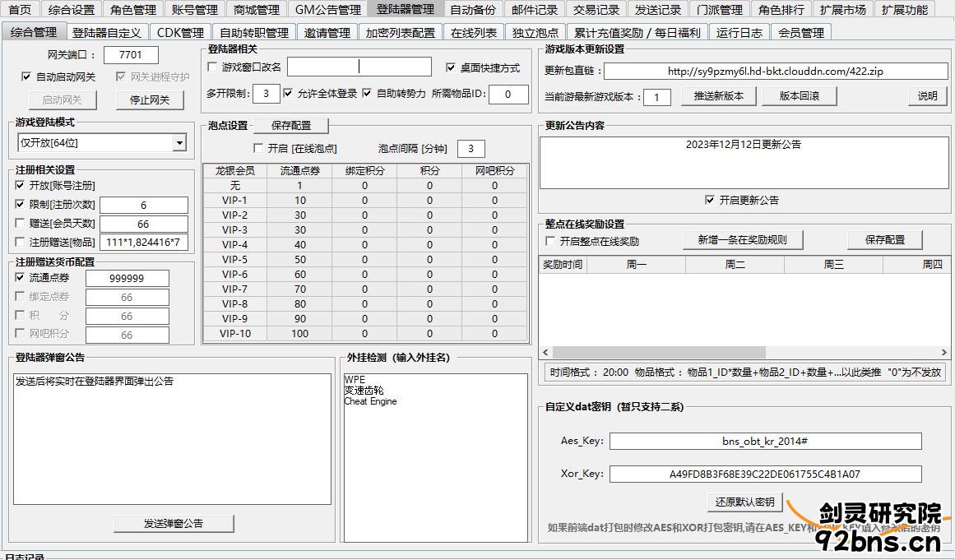Click the 多开限制 number field
Viewport: 955px width, 560px height.
coord(267,94)
